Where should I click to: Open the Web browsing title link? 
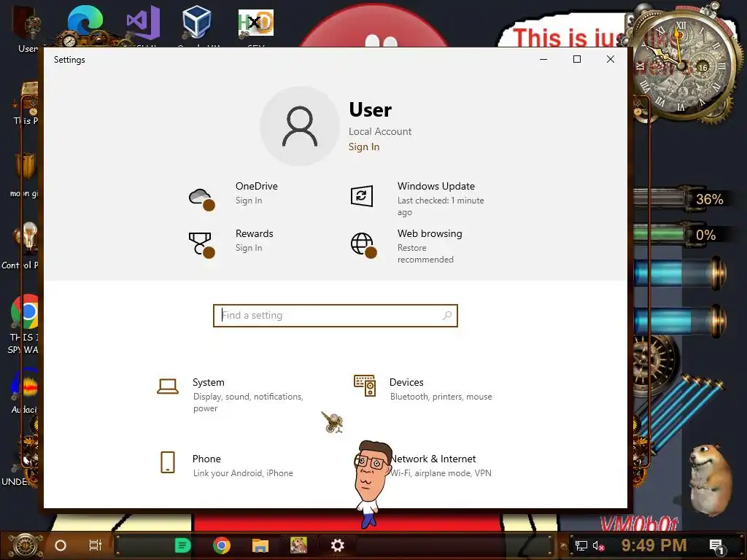click(x=430, y=234)
